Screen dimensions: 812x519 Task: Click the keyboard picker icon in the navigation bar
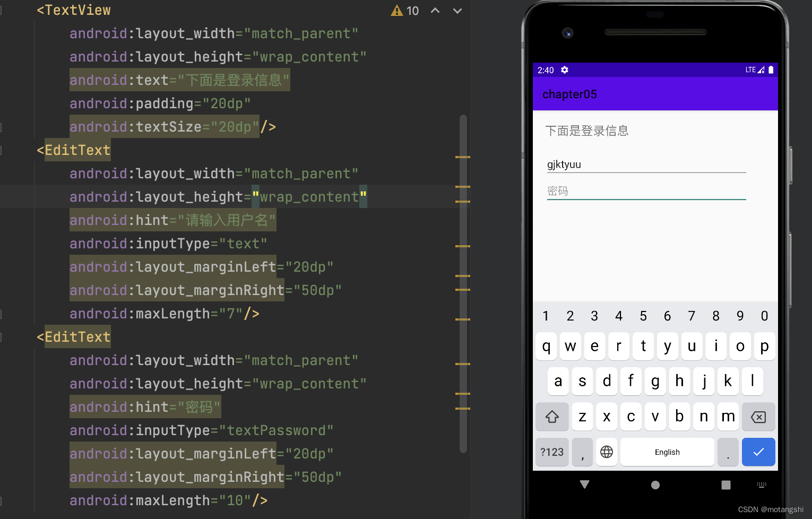click(762, 485)
